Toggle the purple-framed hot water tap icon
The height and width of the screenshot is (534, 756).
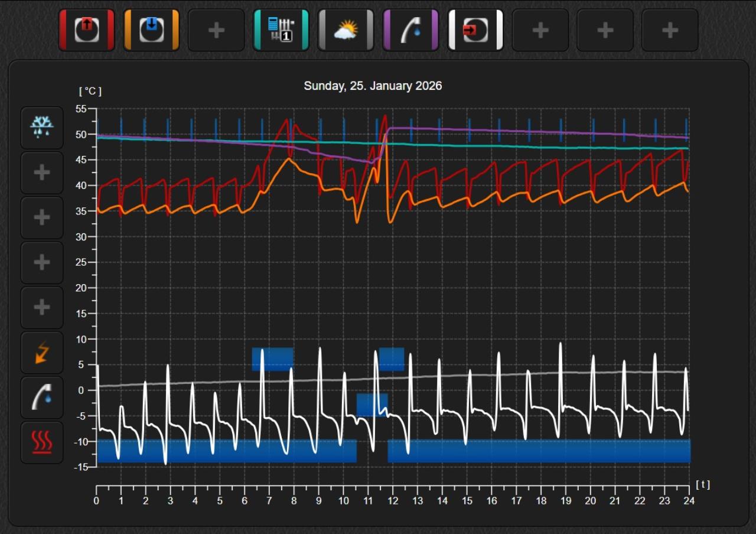point(410,30)
